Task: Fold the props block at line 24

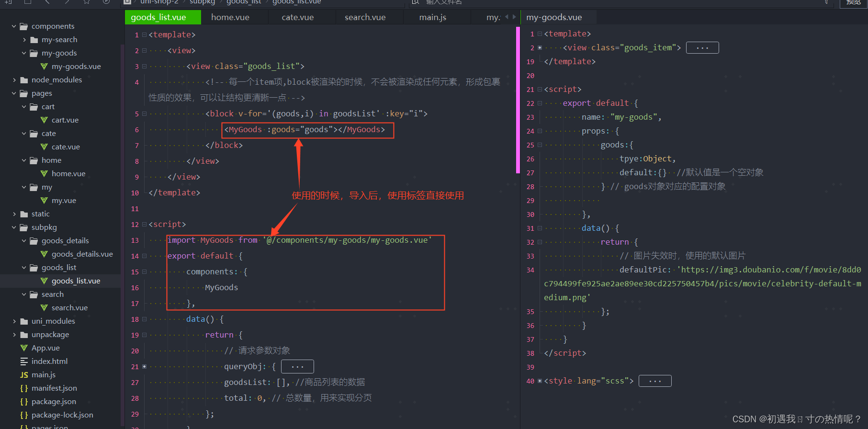Action: pos(540,131)
